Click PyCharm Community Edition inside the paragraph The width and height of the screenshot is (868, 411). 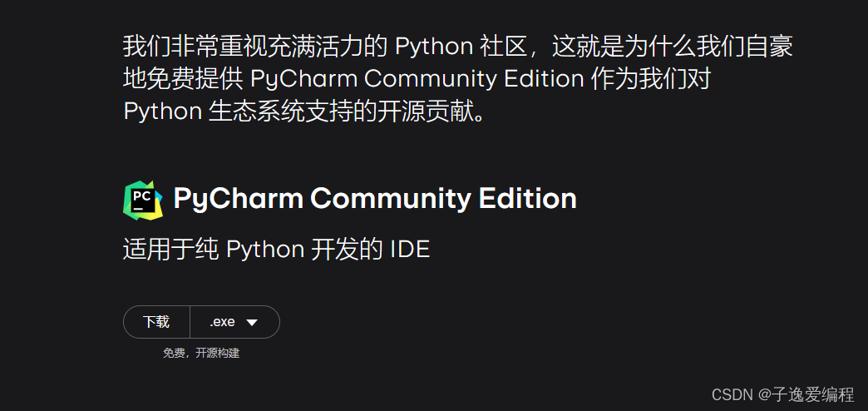(417, 79)
